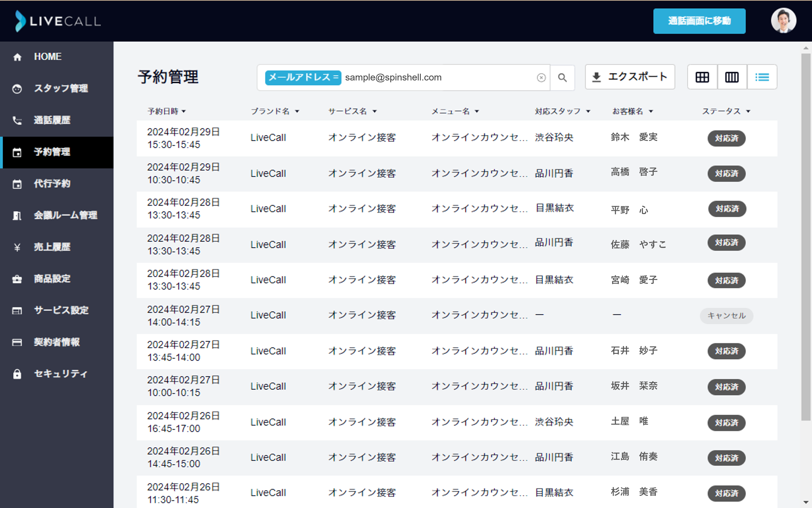Select customer name 坂井 栞奈
Viewport: 812px width, 508px height.
[634, 386]
